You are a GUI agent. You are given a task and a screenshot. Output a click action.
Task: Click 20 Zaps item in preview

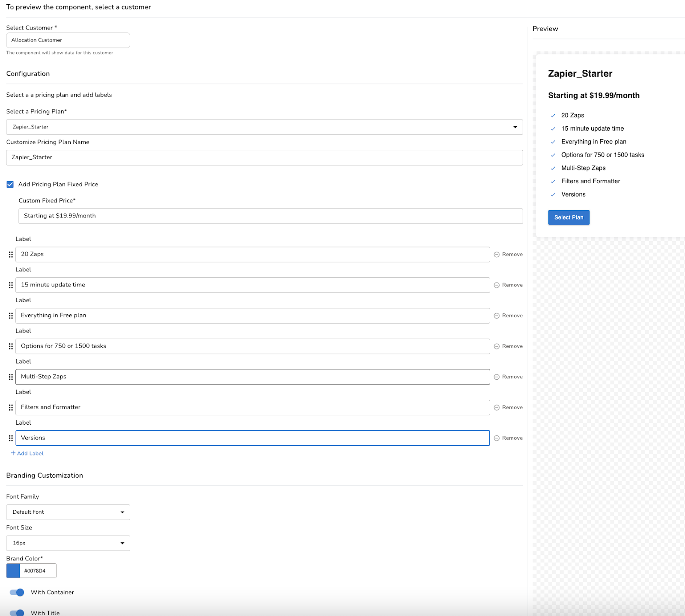tap(573, 116)
